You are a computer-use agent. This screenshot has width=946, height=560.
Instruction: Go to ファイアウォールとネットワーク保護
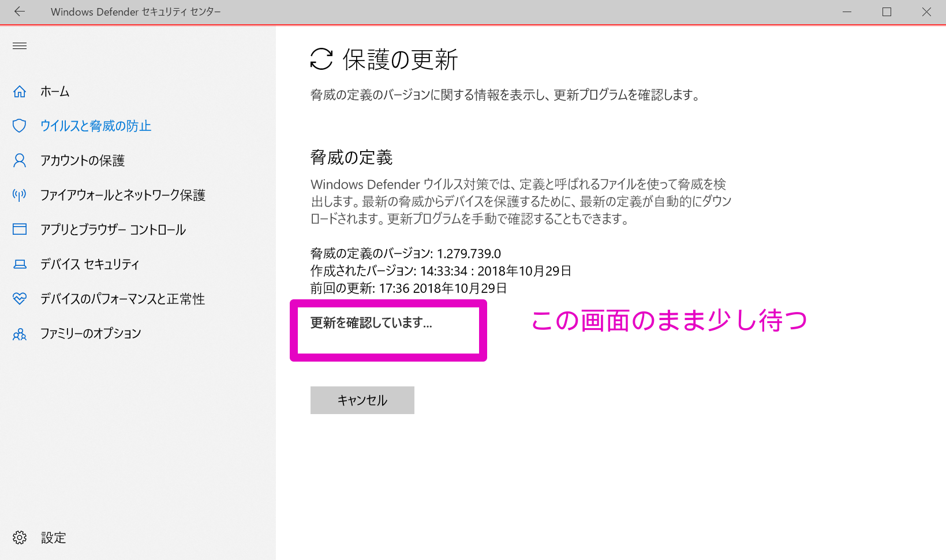[123, 195]
